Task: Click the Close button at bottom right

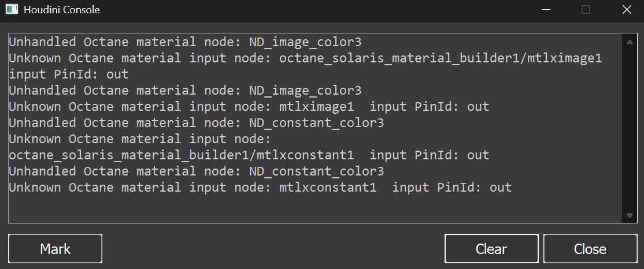Action: pyautogui.click(x=590, y=248)
